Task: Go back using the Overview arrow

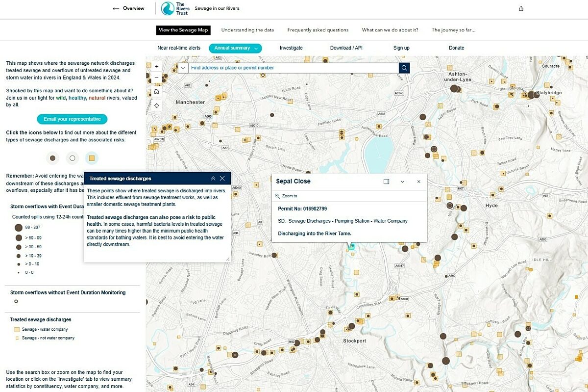Action: (128, 8)
